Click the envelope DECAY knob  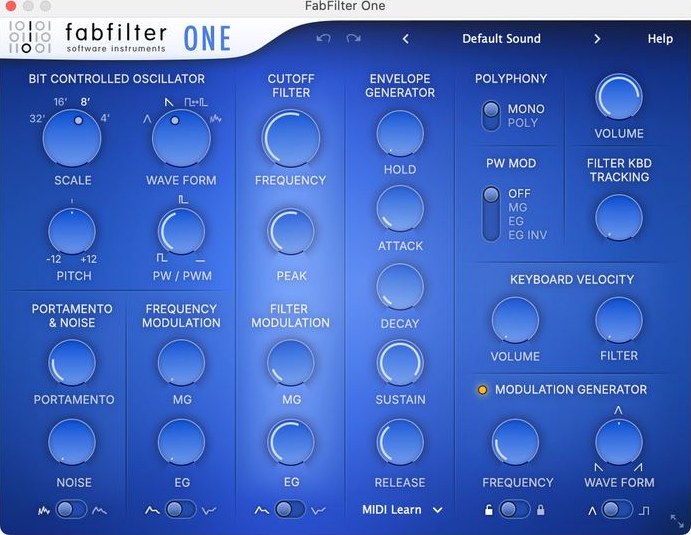coord(400,287)
